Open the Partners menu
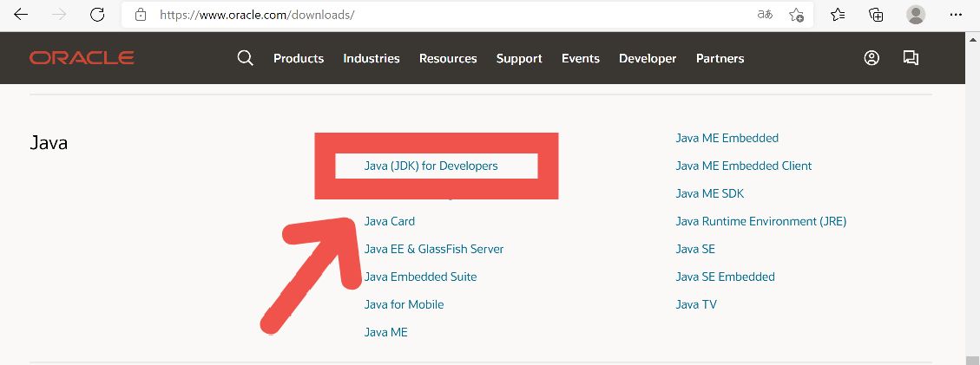980x365 pixels. 720,59
